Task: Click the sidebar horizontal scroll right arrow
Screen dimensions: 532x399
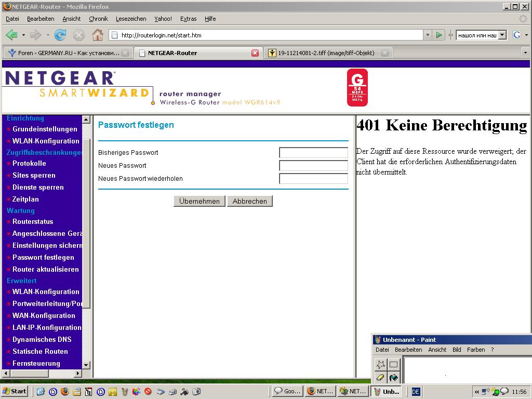Action: tap(78, 373)
